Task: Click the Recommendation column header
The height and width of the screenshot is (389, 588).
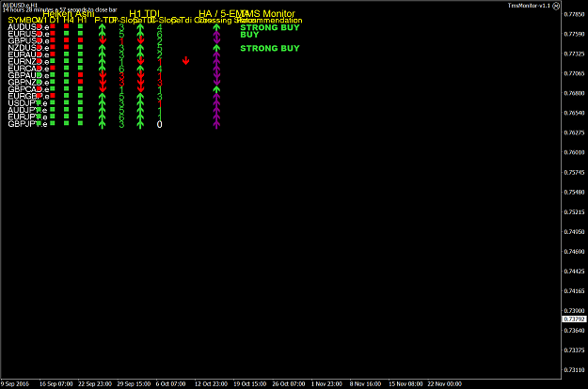Action: 270,21
